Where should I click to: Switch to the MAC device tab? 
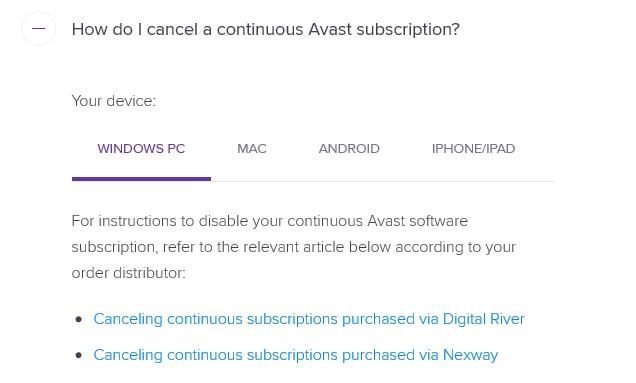(x=252, y=148)
